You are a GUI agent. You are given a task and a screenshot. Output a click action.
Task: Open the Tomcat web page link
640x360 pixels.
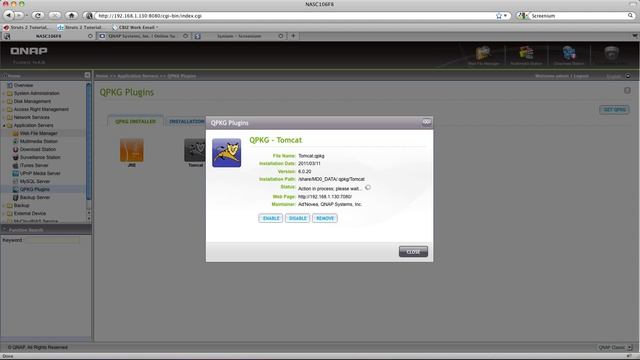pyautogui.click(x=325, y=197)
